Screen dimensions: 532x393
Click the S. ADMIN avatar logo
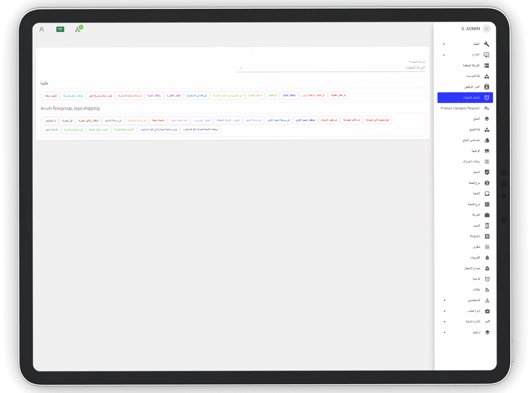tap(487, 29)
